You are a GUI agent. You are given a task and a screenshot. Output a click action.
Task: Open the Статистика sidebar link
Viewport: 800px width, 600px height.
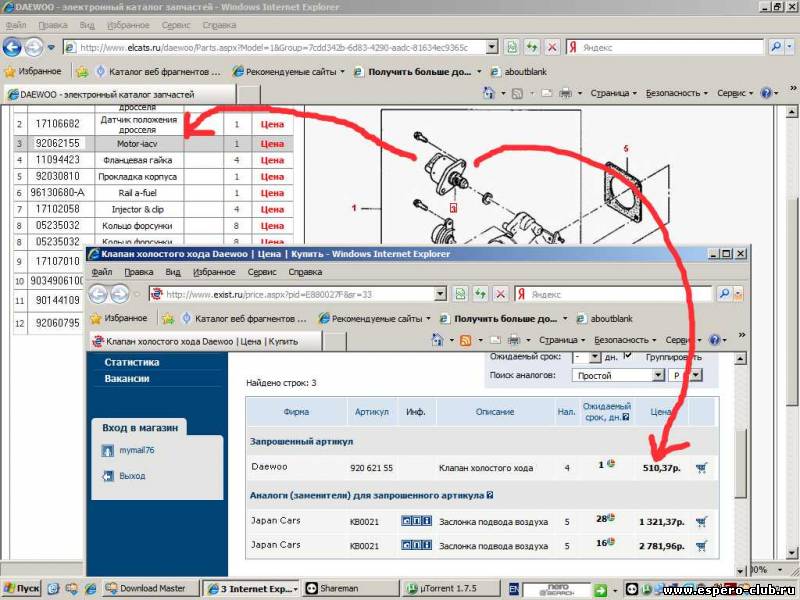[x=132, y=362]
